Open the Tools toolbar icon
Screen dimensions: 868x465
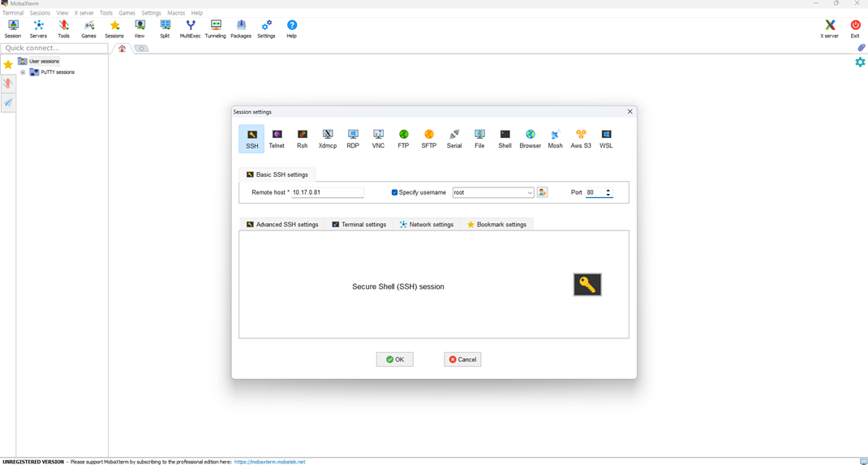[x=63, y=28]
